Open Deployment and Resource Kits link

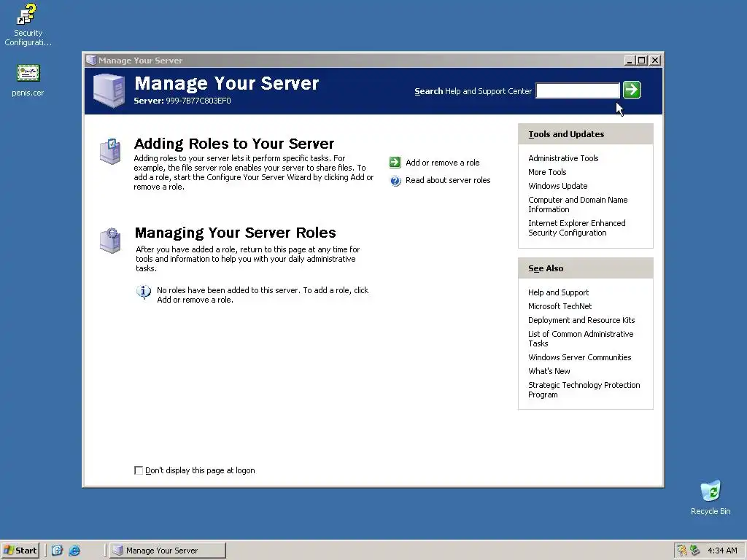coord(581,320)
